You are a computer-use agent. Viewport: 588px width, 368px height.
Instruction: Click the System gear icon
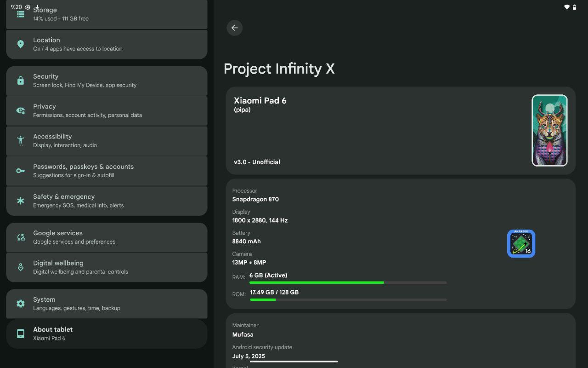20,304
